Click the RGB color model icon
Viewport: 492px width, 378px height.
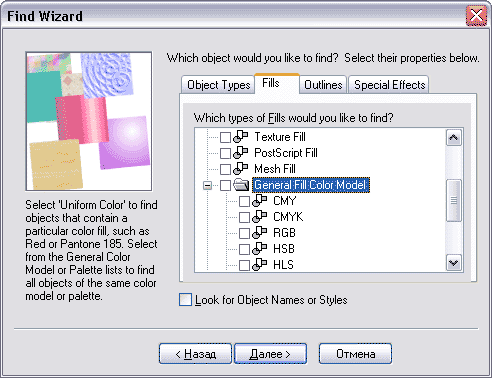point(259,233)
